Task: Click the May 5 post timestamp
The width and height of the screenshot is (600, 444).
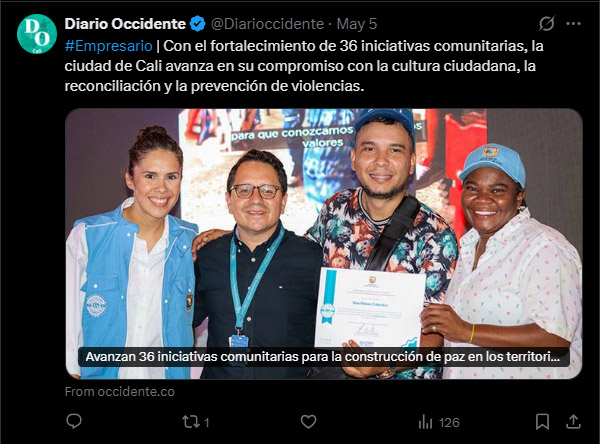Action: (357, 24)
